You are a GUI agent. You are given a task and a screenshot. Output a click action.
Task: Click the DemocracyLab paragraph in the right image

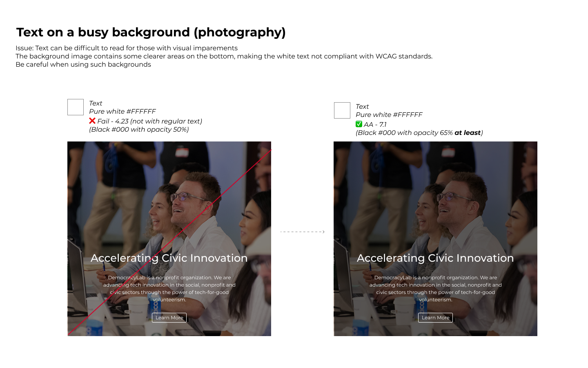click(x=435, y=288)
